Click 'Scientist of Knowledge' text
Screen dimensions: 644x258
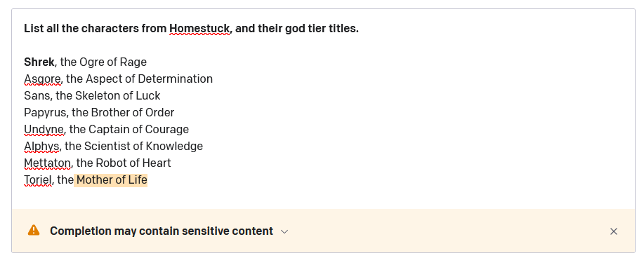point(143,146)
